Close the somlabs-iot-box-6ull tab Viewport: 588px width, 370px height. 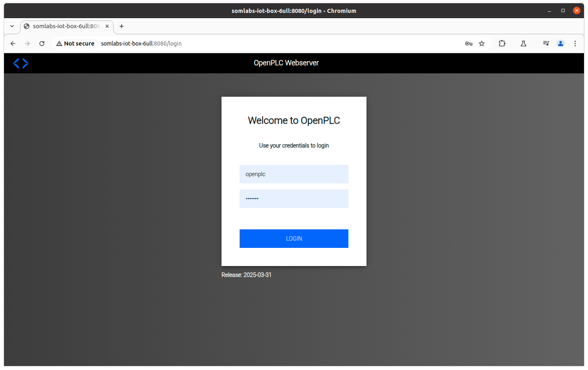point(107,26)
